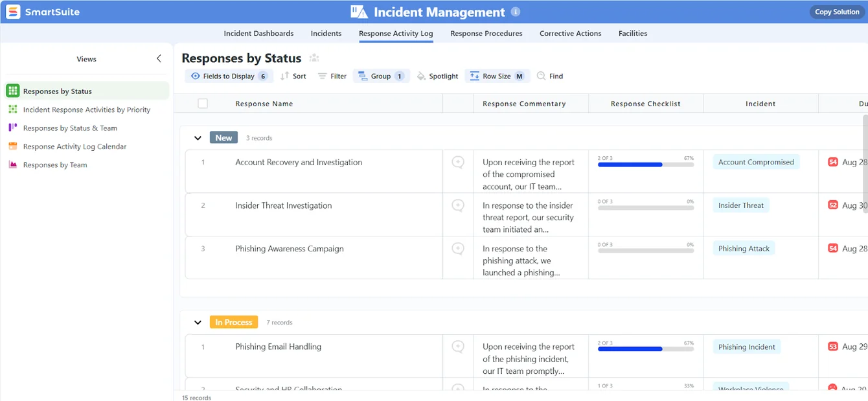
Task: Collapse the New group
Action: [x=198, y=138]
